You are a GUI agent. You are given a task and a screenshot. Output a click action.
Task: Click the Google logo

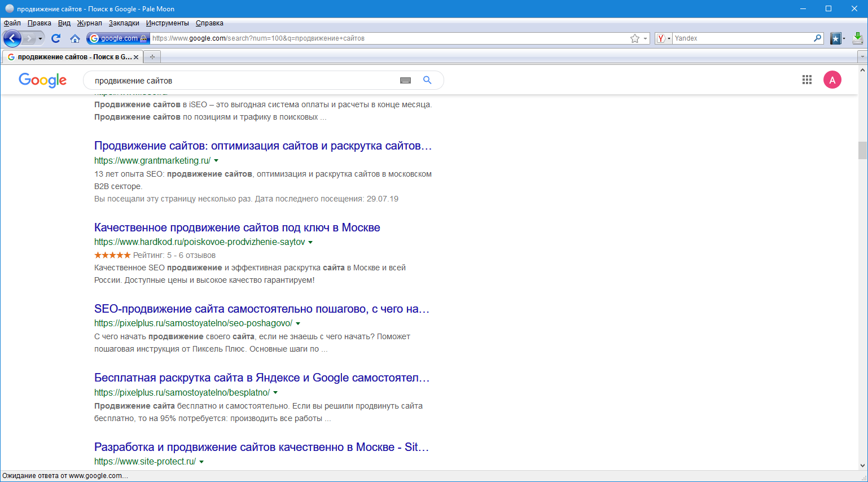coord(43,80)
